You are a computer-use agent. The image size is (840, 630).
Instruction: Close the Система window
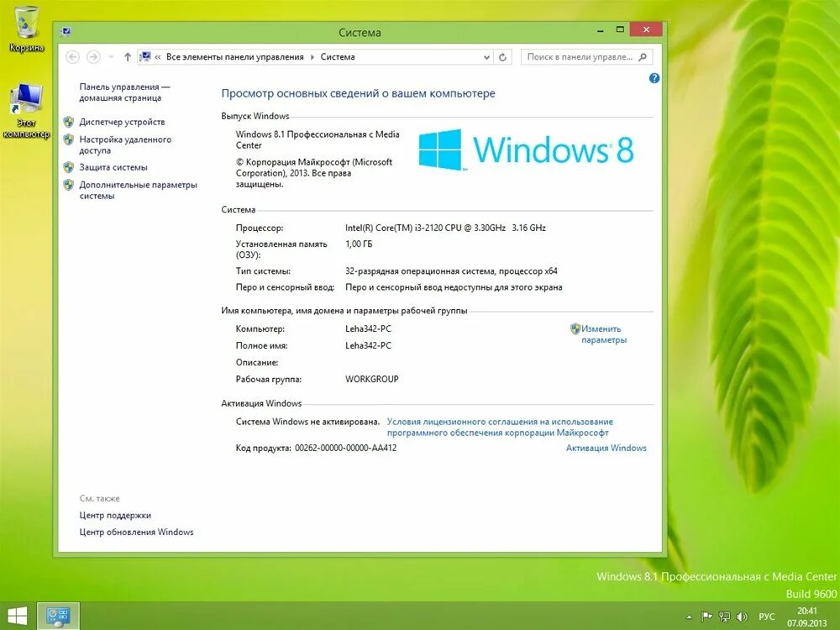(646, 29)
